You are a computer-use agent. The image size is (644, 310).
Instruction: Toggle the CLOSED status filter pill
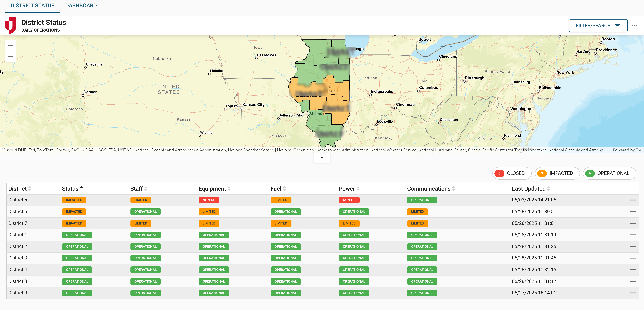coord(512,173)
